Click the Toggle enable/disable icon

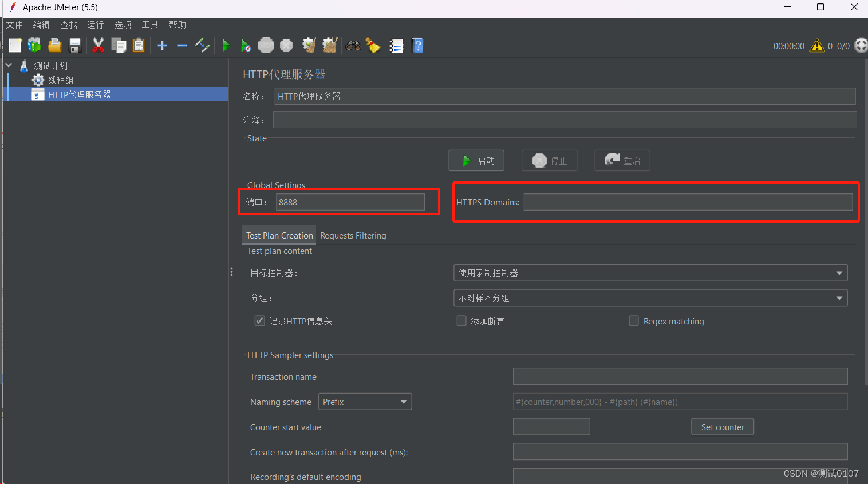click(x=202, y=46)
